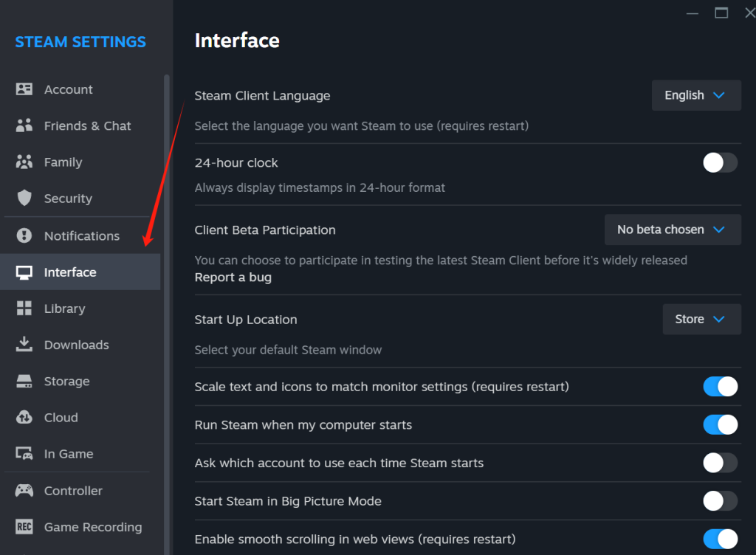Enable ask which account toggle
The height and width of the screenshot is (555, 756).
pyautogui.click(x=720, y=463)
